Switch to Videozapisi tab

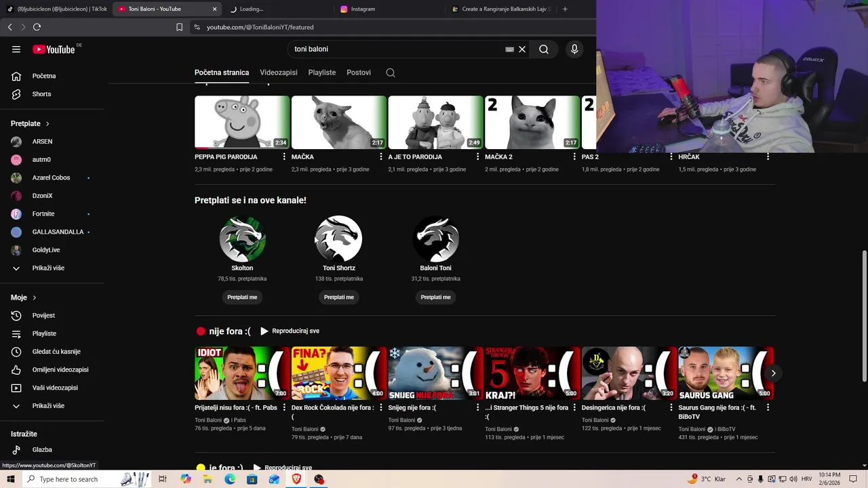tap(279, 73)
